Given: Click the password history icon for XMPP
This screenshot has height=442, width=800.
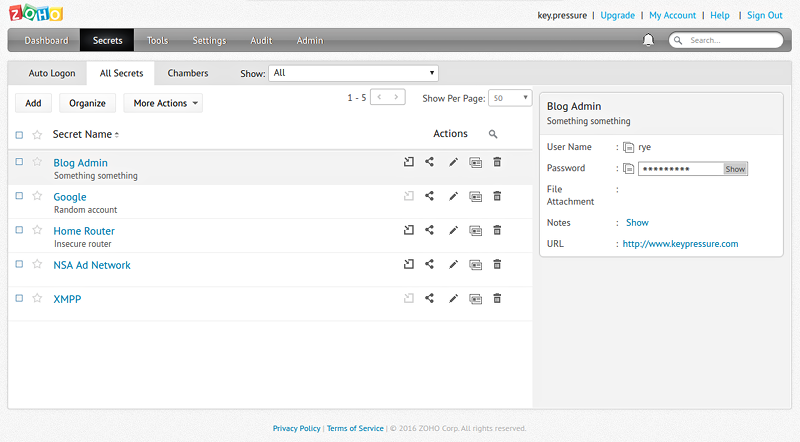Looking at the screenshot, I should click(475, 298).
